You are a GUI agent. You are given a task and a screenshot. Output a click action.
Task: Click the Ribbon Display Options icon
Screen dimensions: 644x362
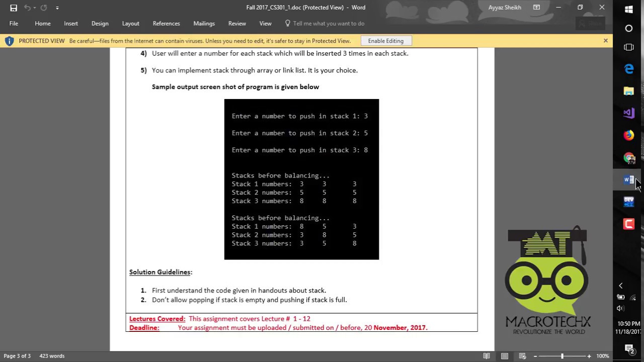(x=536, y=8)
